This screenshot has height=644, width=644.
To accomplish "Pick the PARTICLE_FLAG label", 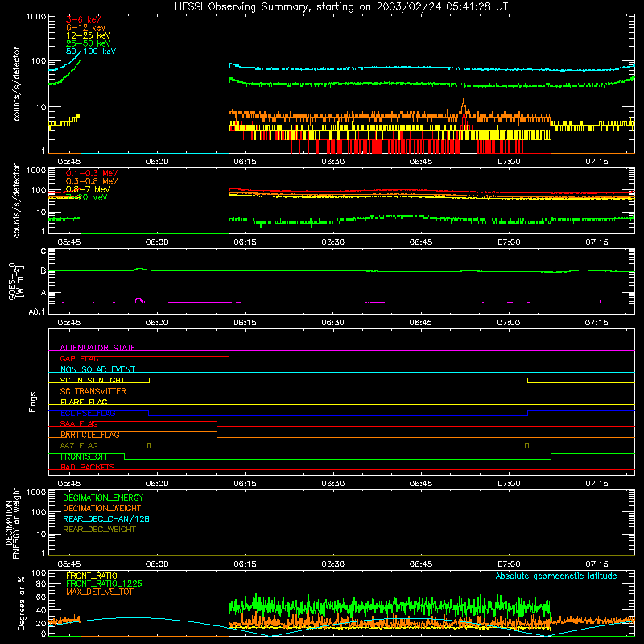I will point(90,435).
